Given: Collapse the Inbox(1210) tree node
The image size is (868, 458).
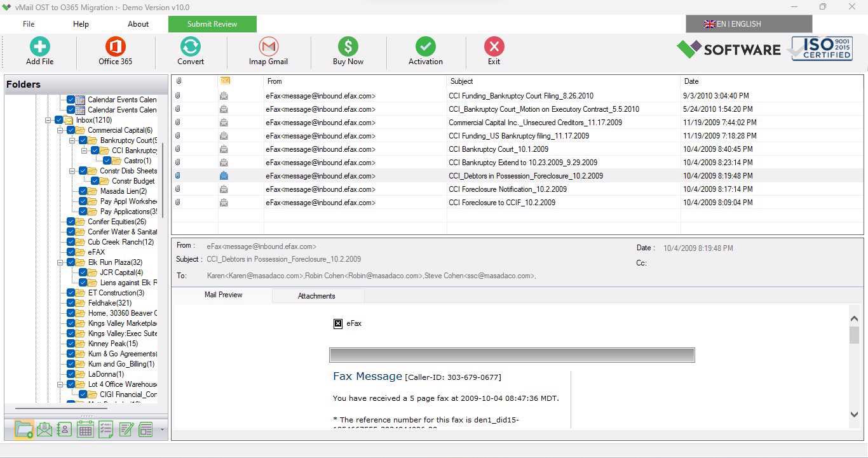Looking at the screenshot, I should tap(48, 120).
